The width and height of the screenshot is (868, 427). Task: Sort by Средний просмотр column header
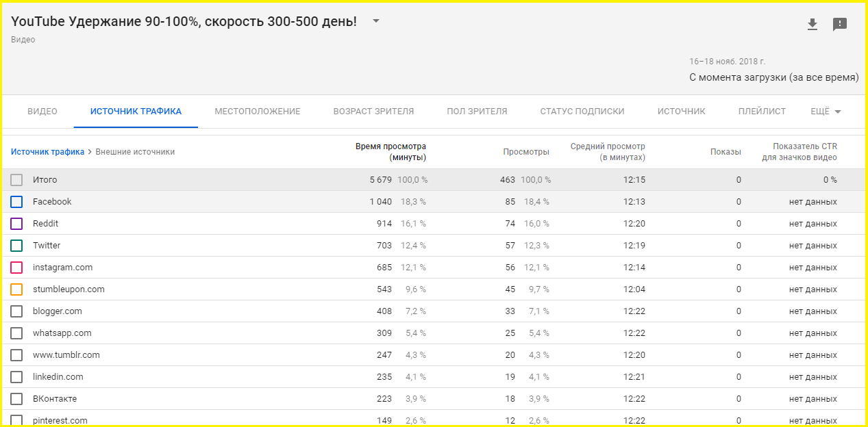[608, 152]
